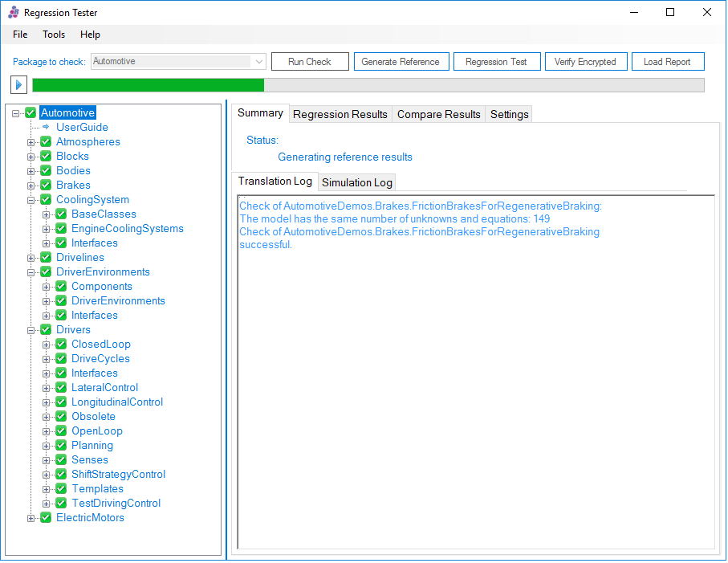Viewport: 728px width, 563px height.
Task: Expand the Atmospheres tree node
Action: coord(31,142)
